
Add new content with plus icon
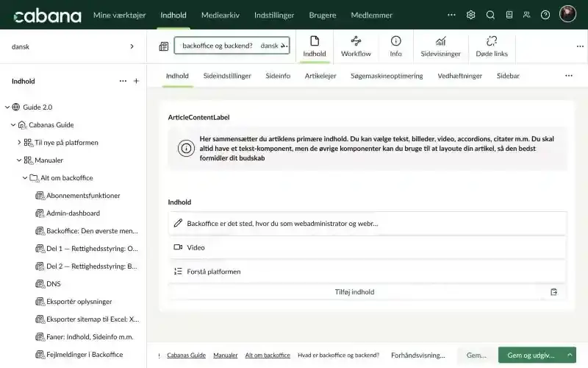tap(136, 81)
